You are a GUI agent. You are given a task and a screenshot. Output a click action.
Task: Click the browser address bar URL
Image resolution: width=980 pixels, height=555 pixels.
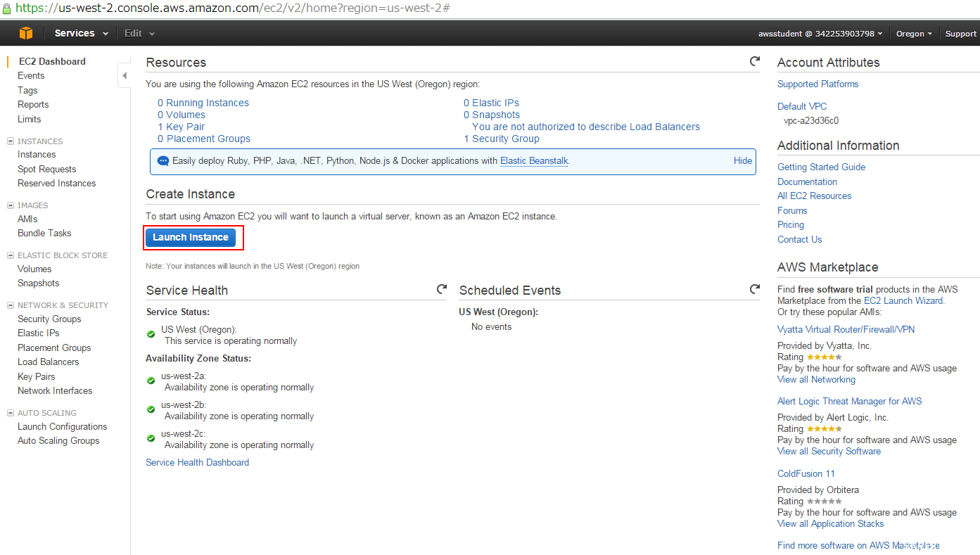click(x=232, y=8)
